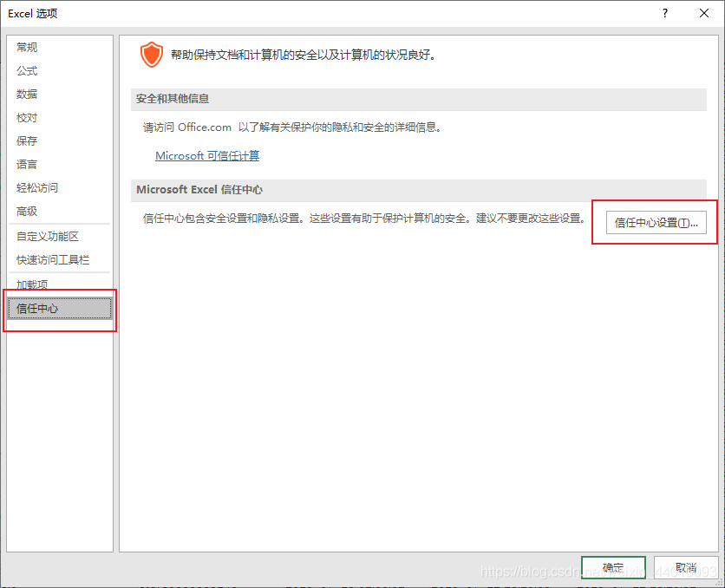Select the 公式 category

(59, 71)
